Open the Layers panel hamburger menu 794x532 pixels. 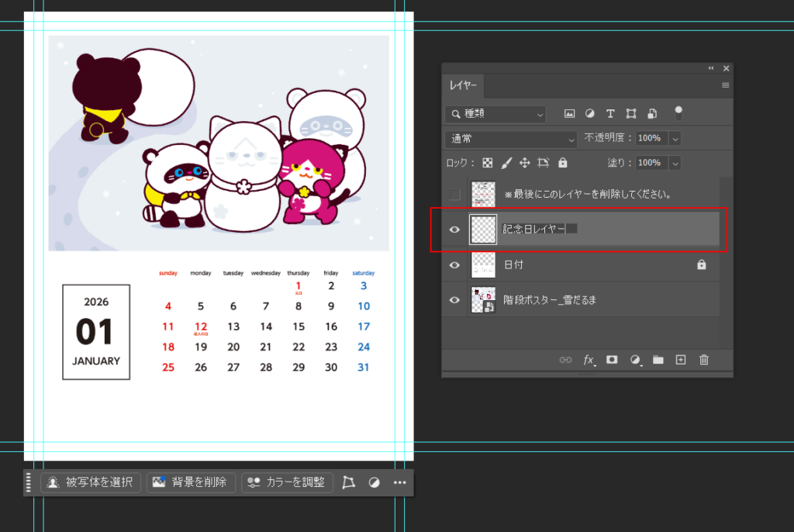(726, 85)
